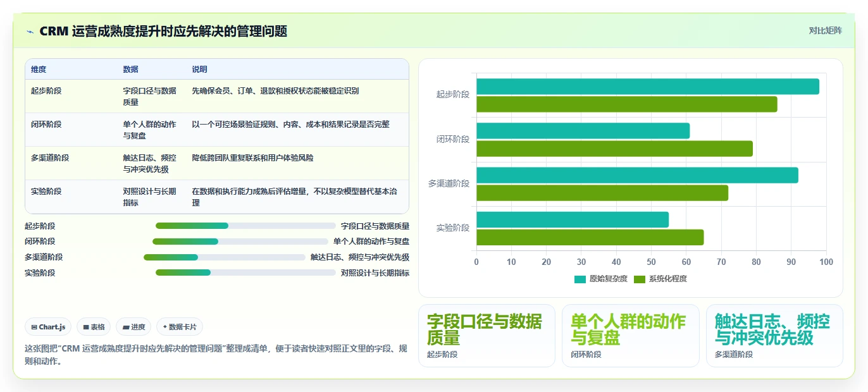The width and height of the screenshot is (868, 392).
Task: Click green 系统化程度 bar for 实验阶段
Action: click(590, 237)
